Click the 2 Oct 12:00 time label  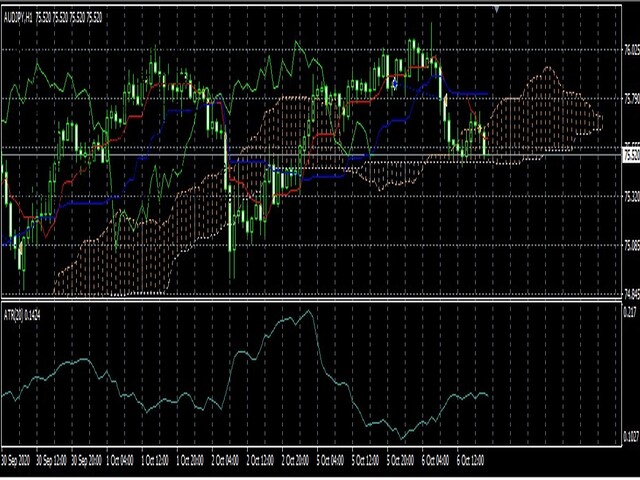[x=260, y=461]
